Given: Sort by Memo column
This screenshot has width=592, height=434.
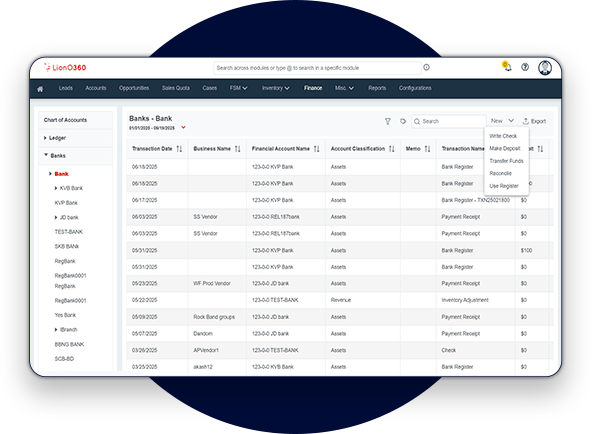Looking at the screenshot, I should (x=427, y=149).
